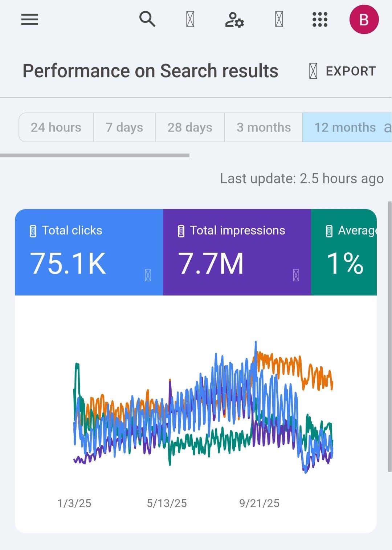
Task: Click the help icon in Total impressions card
Action: click(296, 275)
